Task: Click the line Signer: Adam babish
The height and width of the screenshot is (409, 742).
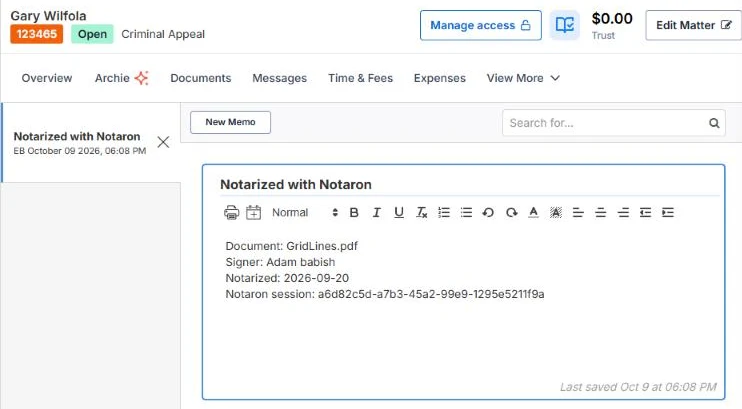Action: [280, 262]
